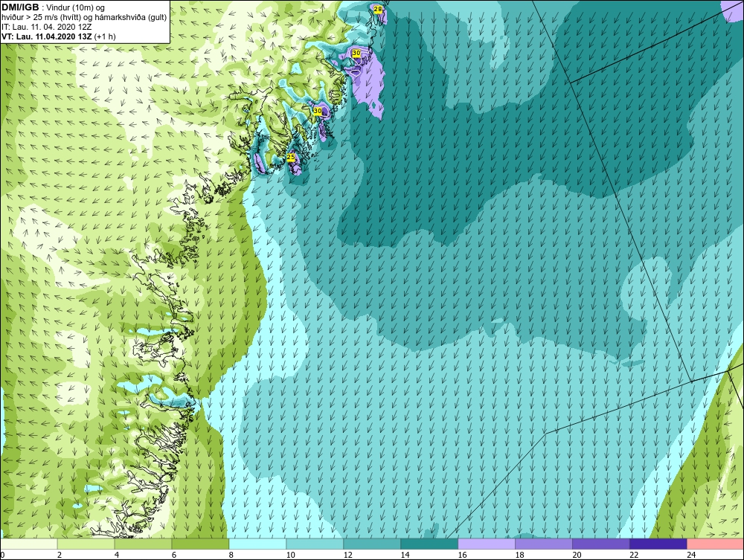This screenshot has width=744, height=560.
Task: Click the 0–2 m/s pale cream legend swatch
Action: pos(29,544)
